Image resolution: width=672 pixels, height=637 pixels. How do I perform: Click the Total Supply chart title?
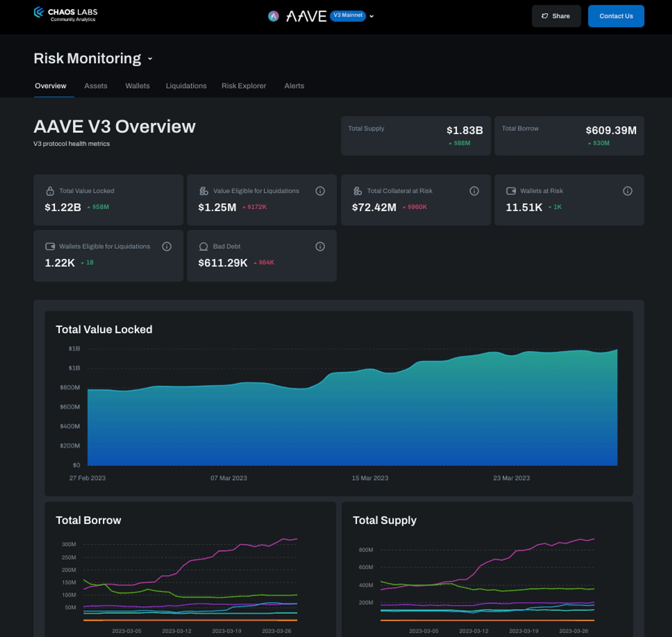tap(385, 521)
